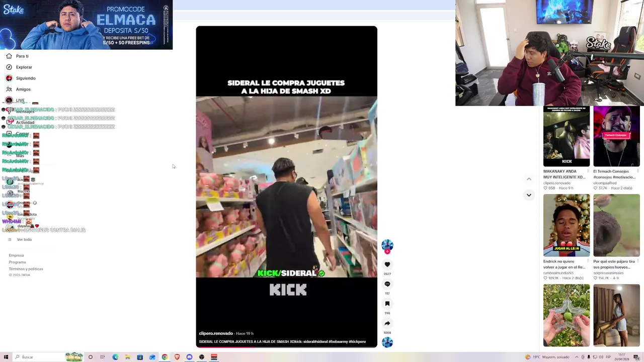The image size is (644, 362).
Task: Share the video with the arrow icon
Action: 387,323
